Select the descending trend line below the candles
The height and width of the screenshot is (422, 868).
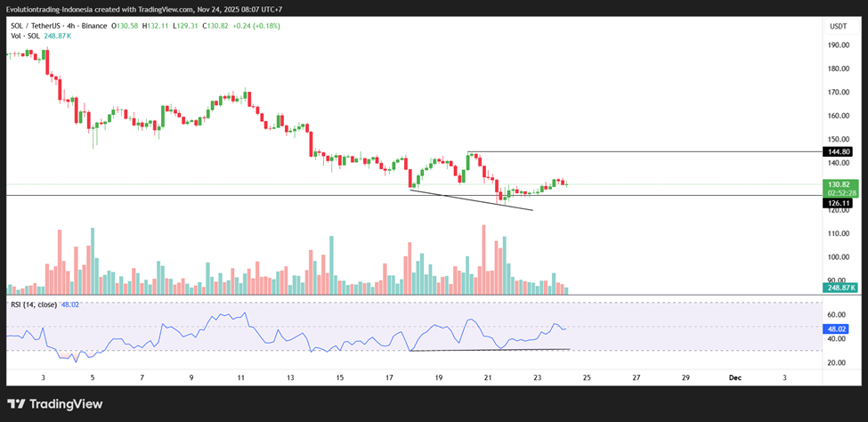pos(472,199)
